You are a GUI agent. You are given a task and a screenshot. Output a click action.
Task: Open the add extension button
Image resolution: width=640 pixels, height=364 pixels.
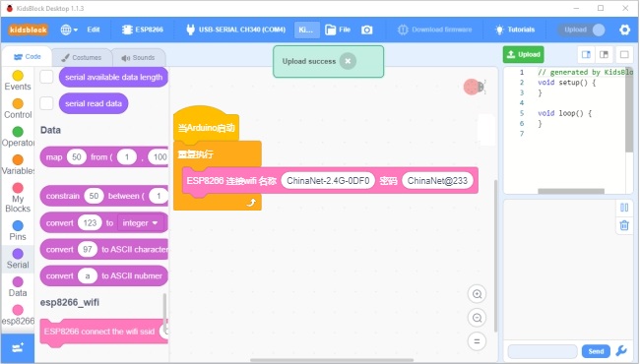point(18,347)
